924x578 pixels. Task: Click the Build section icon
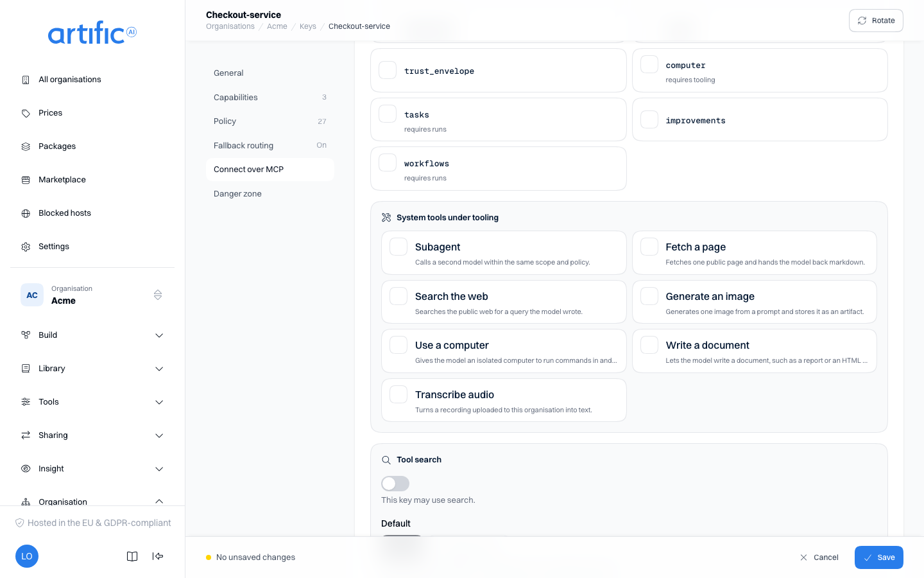click(x=26, y=335)
